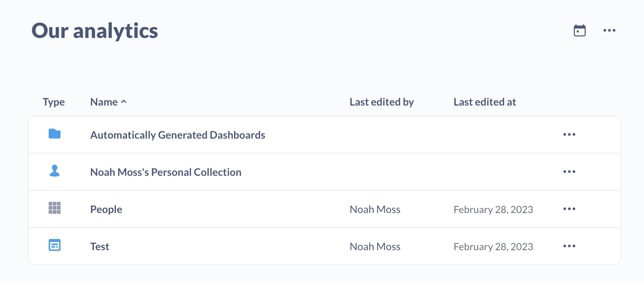Image resolution: width=644 pixels, height=284 pixels.
Task: Open the ellipsis menu for Noah Moss's Personal Collection
Action: [x=569, y=172]
